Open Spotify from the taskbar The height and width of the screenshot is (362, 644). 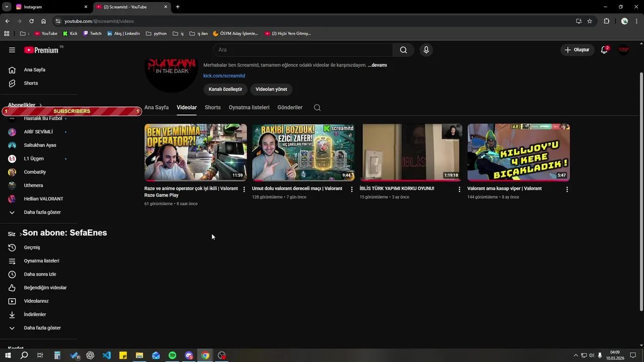[173, 355]
